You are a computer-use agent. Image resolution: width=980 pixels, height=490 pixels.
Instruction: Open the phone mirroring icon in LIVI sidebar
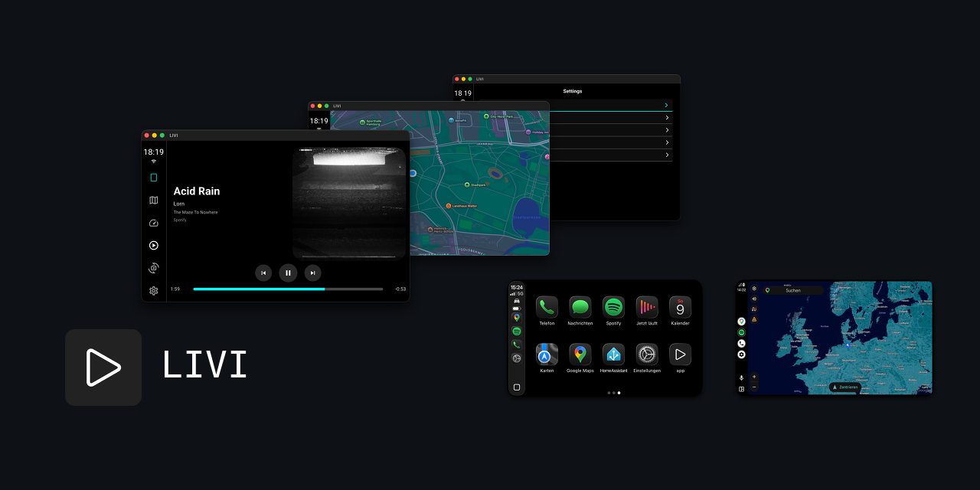(153, 178)
